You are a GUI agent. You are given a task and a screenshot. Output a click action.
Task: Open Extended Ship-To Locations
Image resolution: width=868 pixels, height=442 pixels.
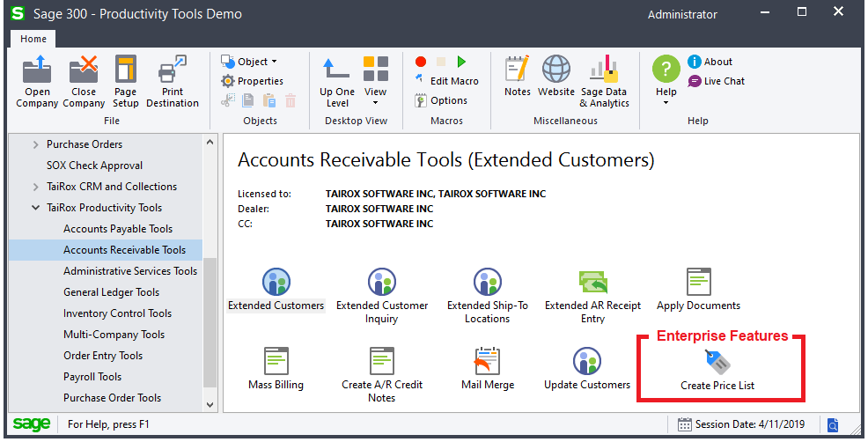[487, 297]
